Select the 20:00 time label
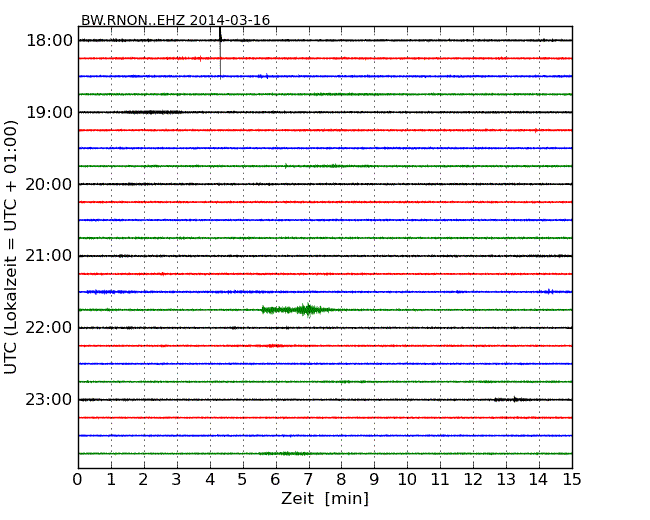This screenshot has width=650, height=520. [49, 184]
